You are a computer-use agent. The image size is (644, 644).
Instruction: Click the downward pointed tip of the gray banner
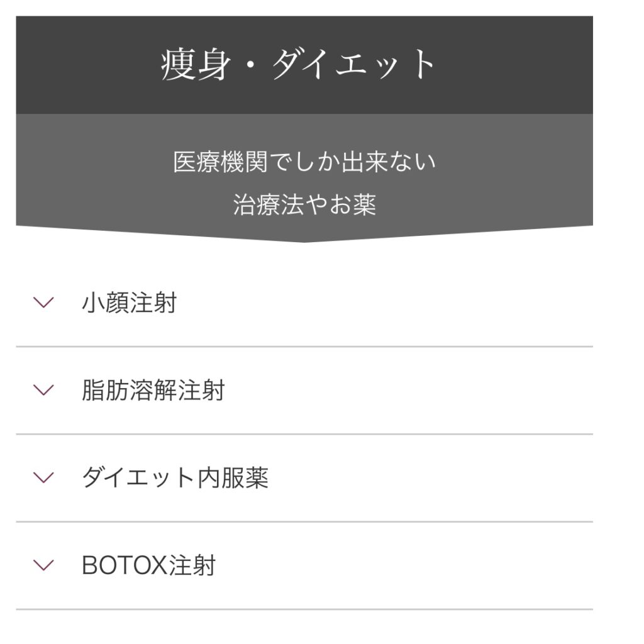(x=304, y=240)
